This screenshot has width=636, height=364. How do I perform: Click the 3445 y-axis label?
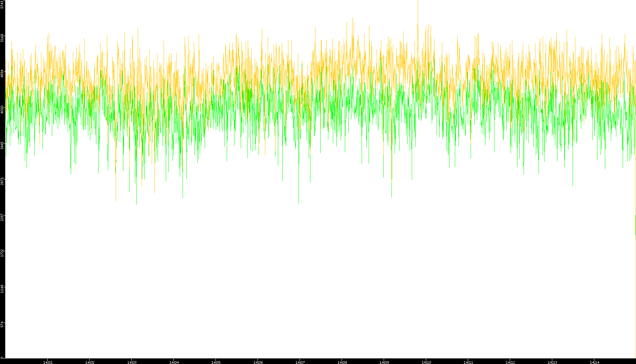pyautogui.click(x=2, y=145)
